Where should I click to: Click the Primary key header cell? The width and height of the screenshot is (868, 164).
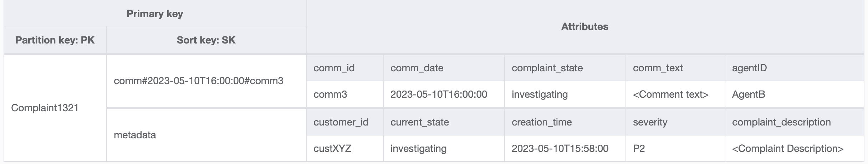pos(155,14)
